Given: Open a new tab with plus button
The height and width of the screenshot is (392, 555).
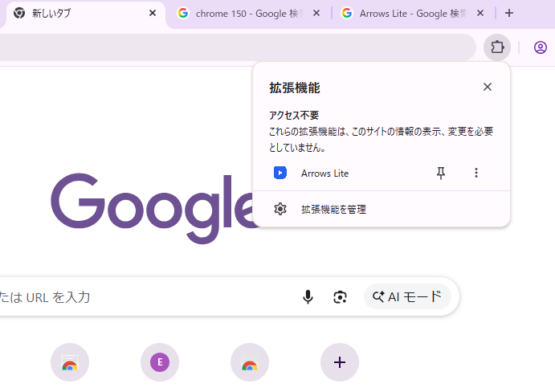Looking at the screenshot, I should (509, 13).
